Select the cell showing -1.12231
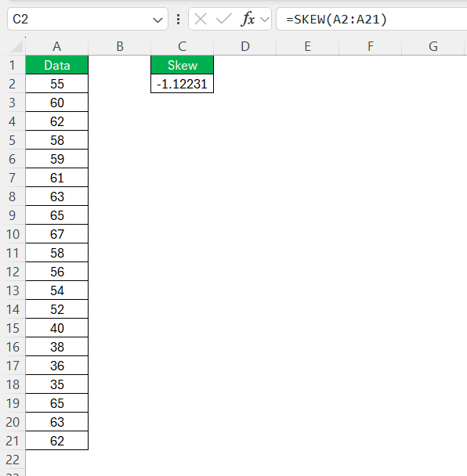This screenshot has width=467, height=476. [x=183, y=84]
